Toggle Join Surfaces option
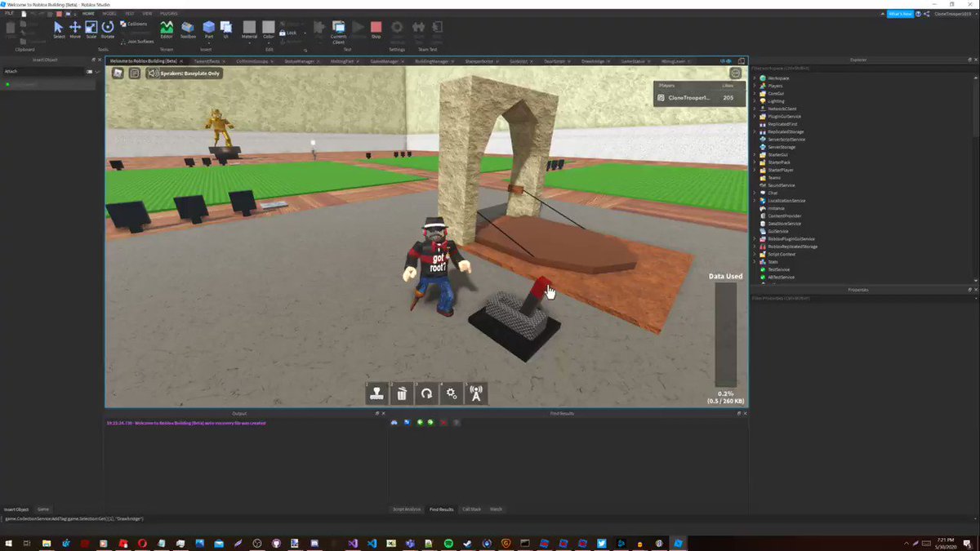The image size is (980, 551). (x=137, y=41)
